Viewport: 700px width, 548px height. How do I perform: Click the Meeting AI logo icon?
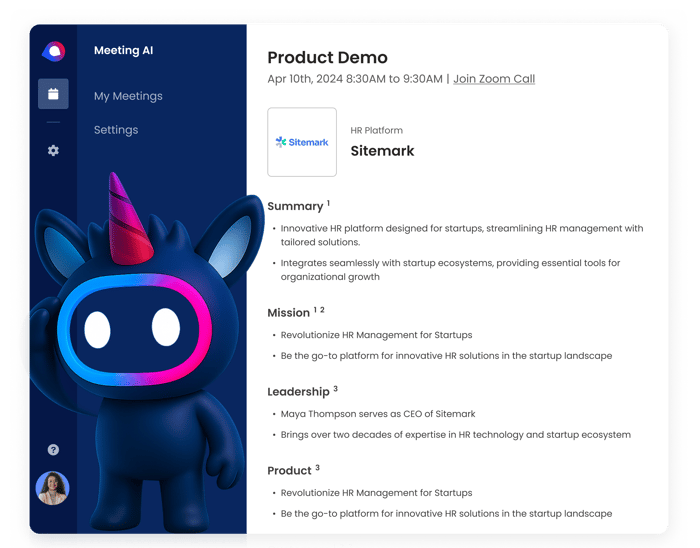coord(53,52)
